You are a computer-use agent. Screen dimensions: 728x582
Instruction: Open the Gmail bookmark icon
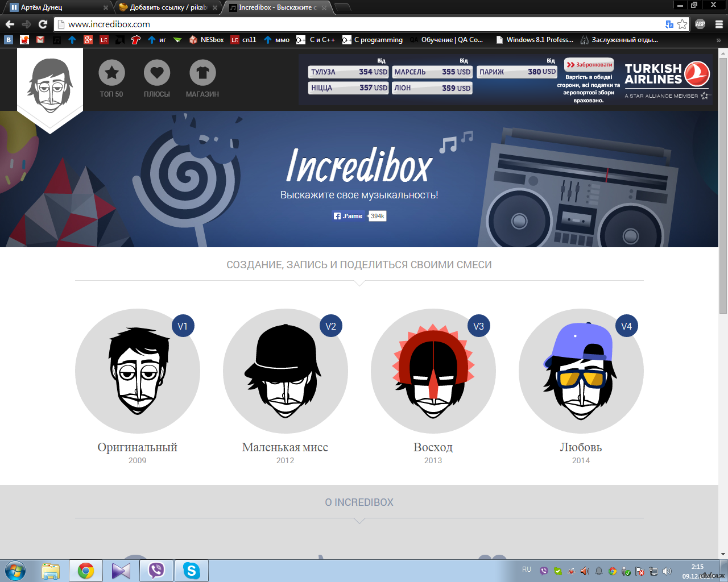tap(40, 40)
